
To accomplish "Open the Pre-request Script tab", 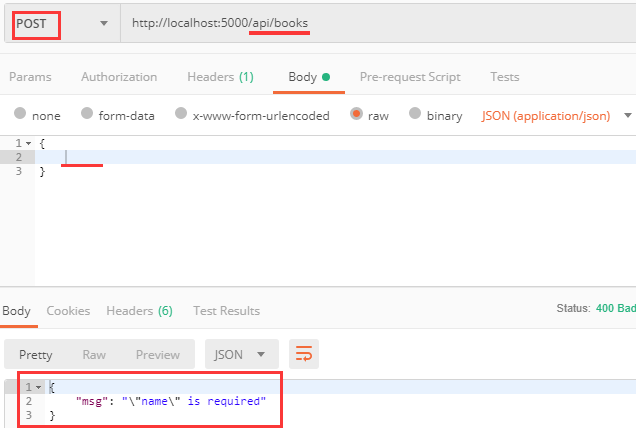I will click(x=410, y=77).
